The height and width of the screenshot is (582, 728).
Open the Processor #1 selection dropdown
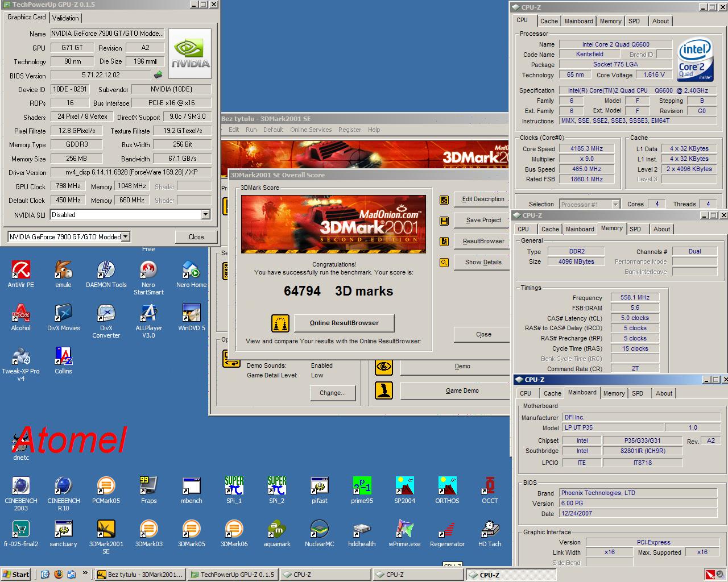615,204
